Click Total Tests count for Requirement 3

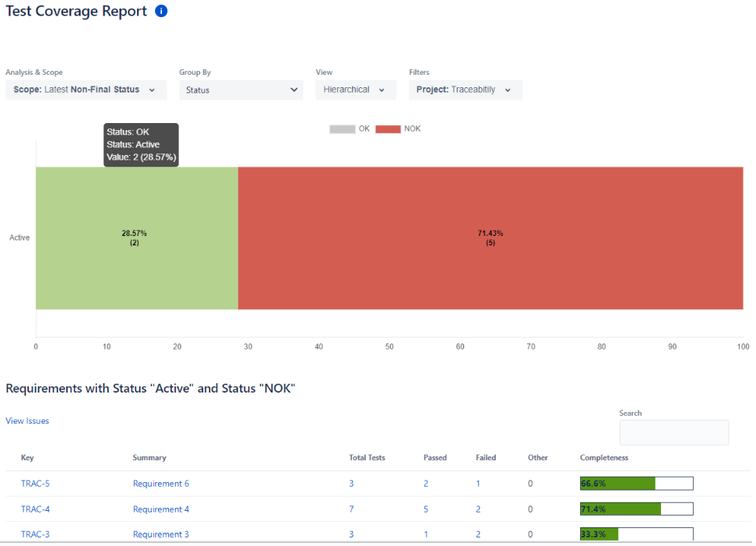pyautogui.click(x=351, y=534)
